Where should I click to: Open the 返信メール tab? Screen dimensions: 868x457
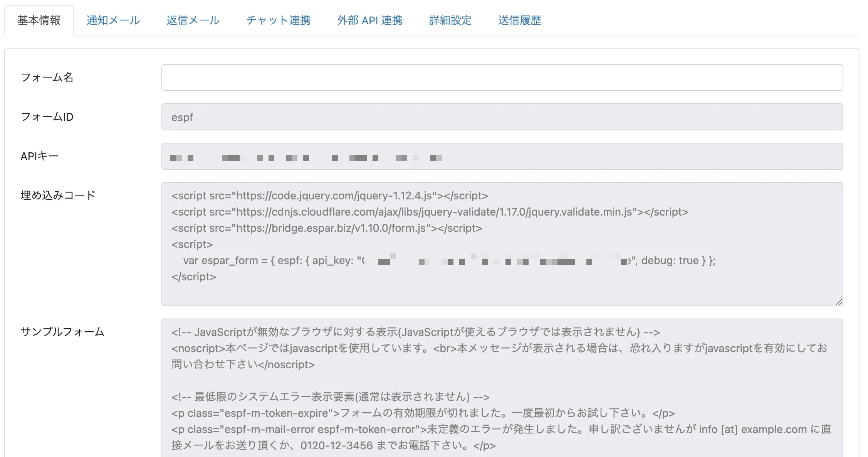(x=193, y=20)
